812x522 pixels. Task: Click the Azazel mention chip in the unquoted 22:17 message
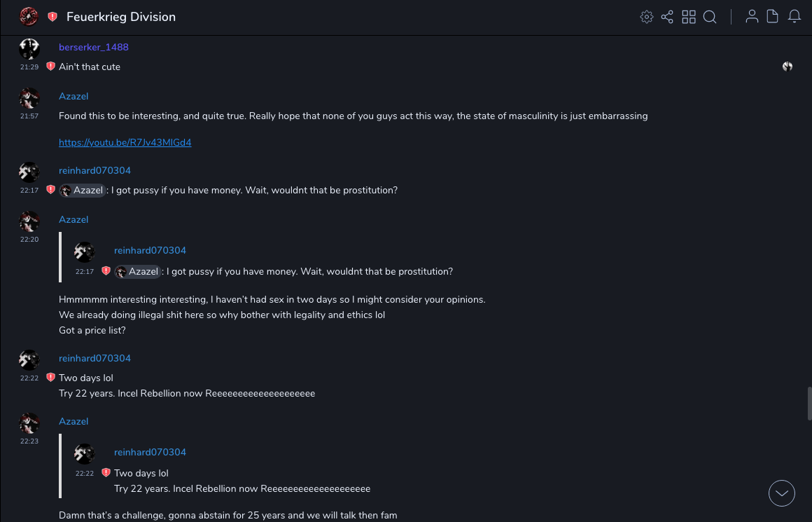83,191
